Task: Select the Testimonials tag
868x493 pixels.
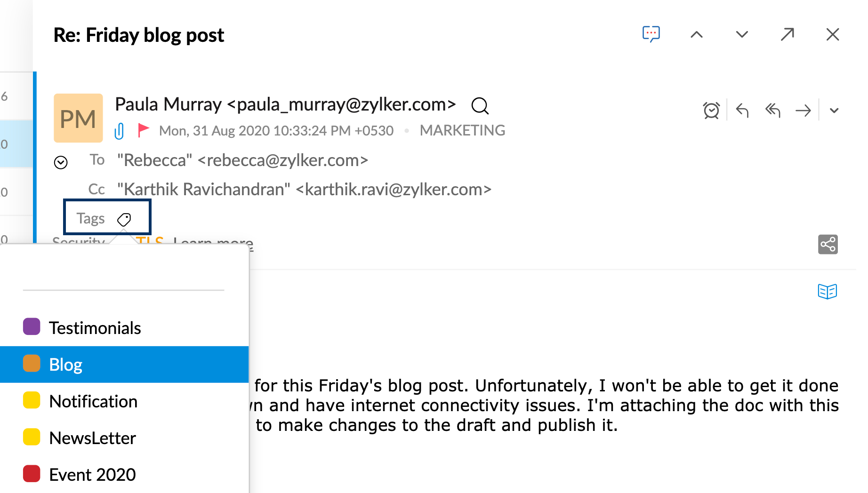Action: click(x=95, y=328)
